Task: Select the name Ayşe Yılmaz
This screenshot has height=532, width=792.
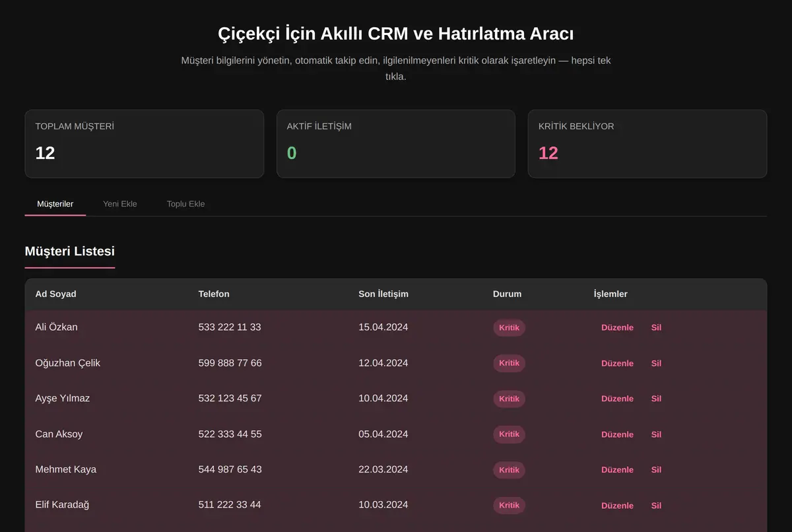Action: 62,399
